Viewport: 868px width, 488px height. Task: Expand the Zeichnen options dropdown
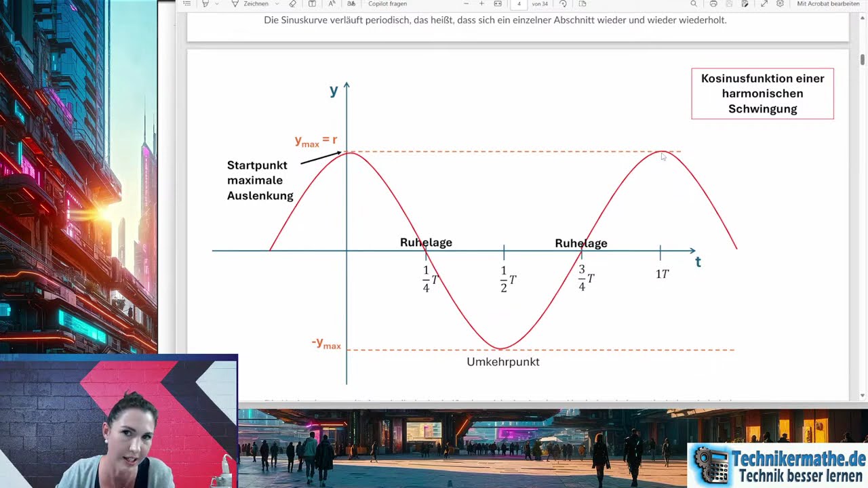click(277, 4)
